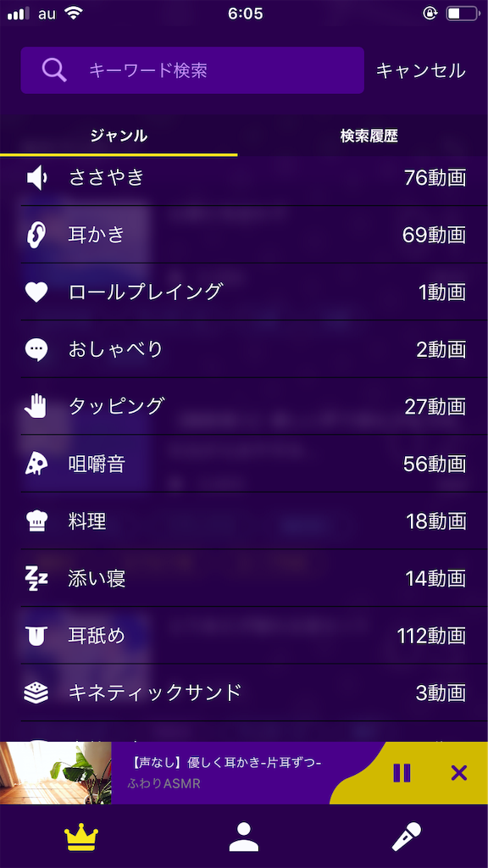Go to the profile person tab
Viewport: 488px width, 868px height.
244,837
